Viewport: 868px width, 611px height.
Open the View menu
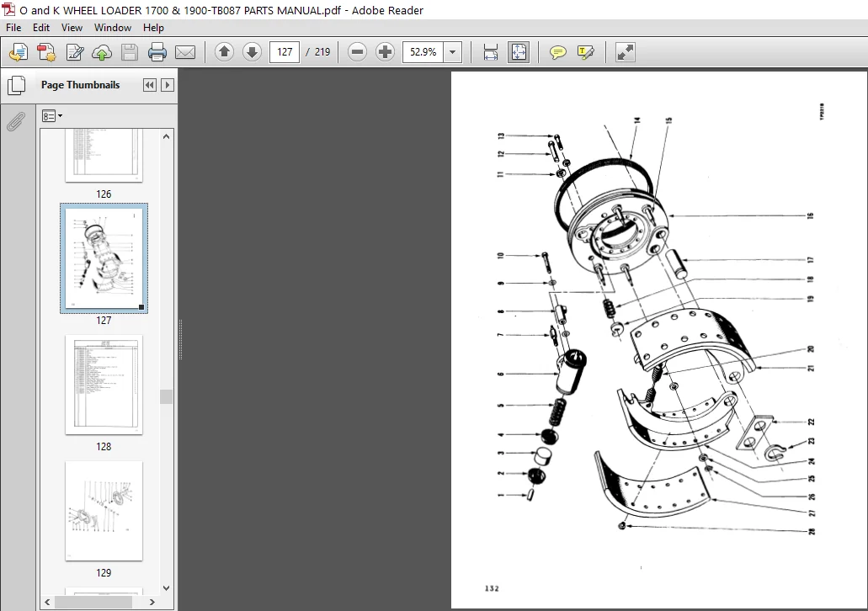pos(72,28)
